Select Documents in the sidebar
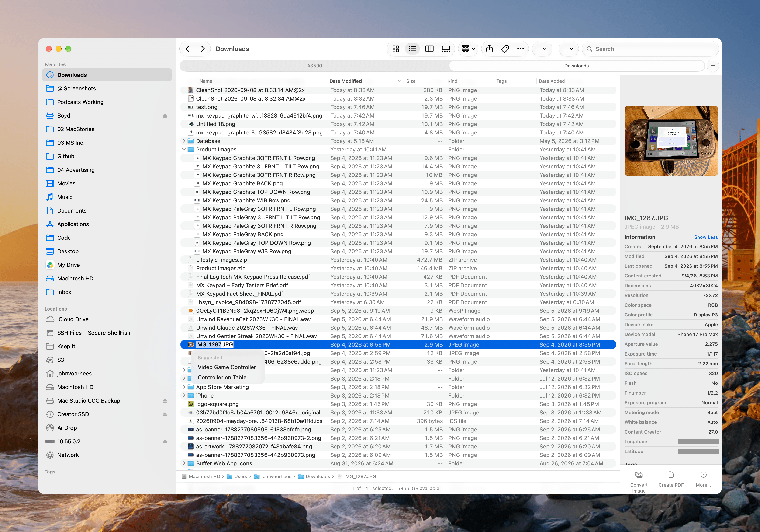The width and height of the screenshot is (760, 532). click(107, 210)
